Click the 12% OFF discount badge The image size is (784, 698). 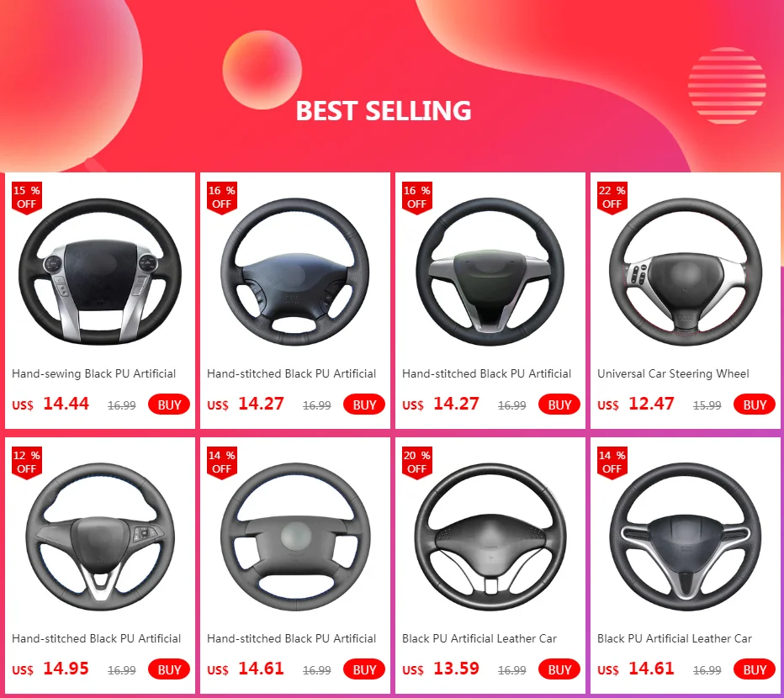point(27,463)
